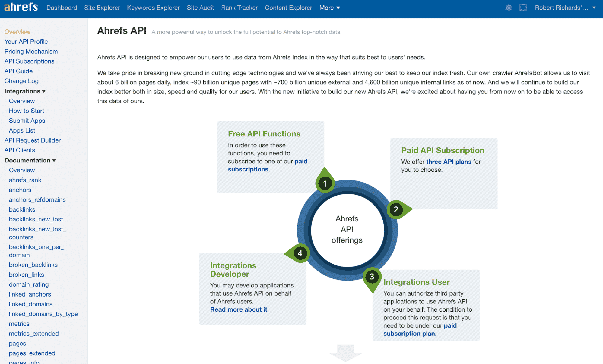
Task: Select API Request Builder in the sidebar
Action: [32, 140]
